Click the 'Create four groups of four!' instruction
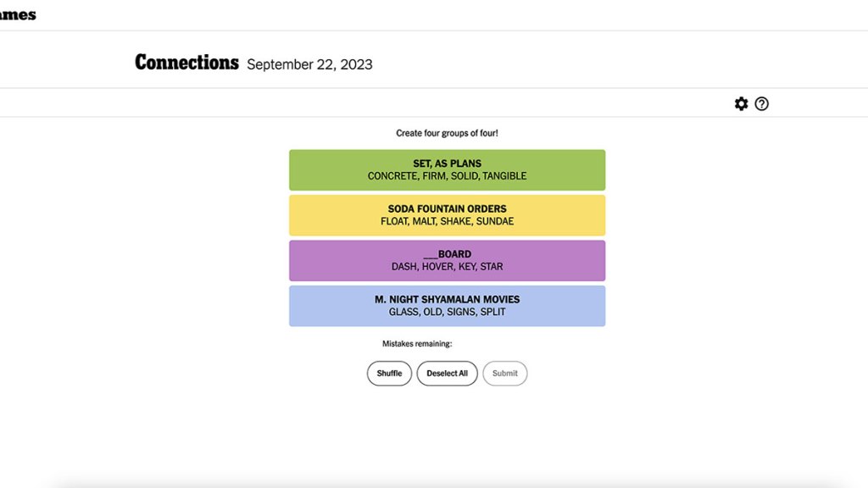Viewport: 868px width, 488px height. pyautogui.click(x=447, y=133)
